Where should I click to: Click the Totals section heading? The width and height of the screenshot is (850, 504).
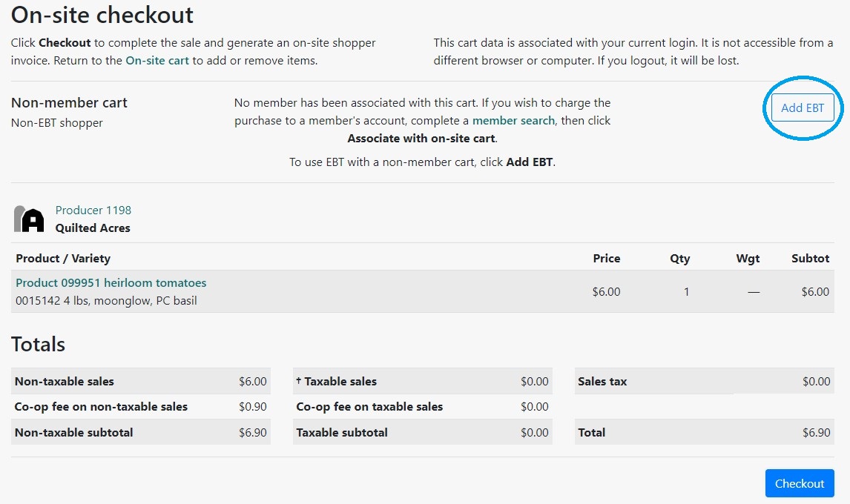point(39,345)
